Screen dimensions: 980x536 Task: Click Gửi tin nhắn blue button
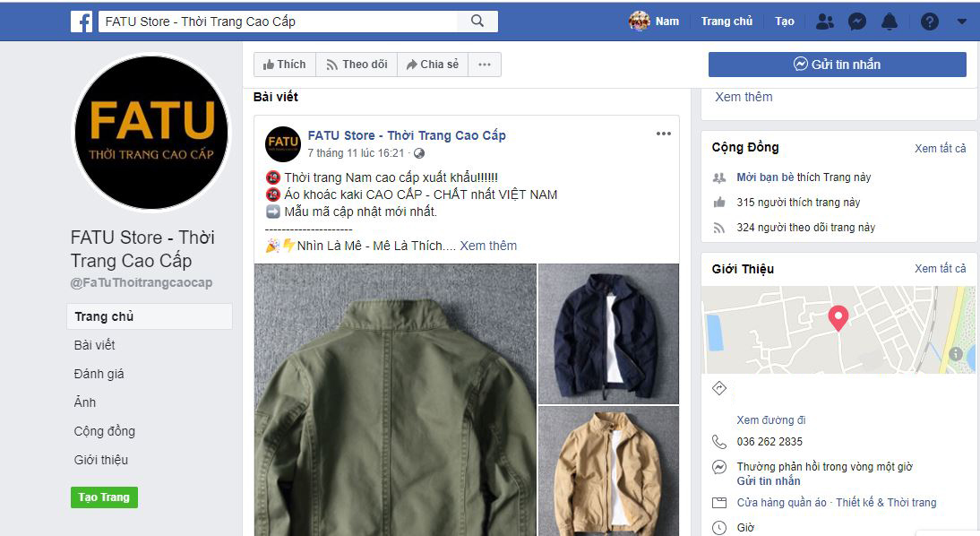pos(837,65)
